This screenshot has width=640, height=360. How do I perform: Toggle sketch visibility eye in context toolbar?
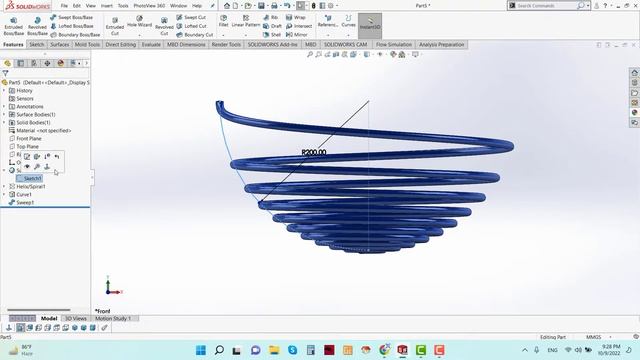click(27, 167)
